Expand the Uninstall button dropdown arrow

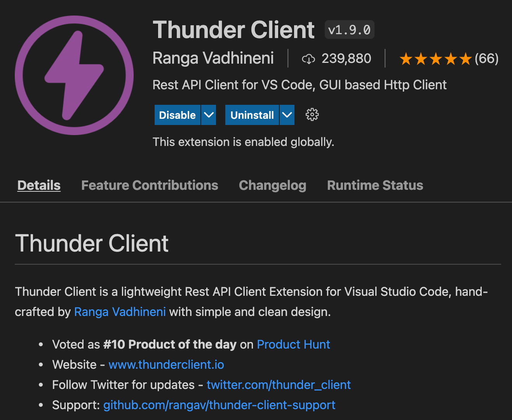(287, 115)
